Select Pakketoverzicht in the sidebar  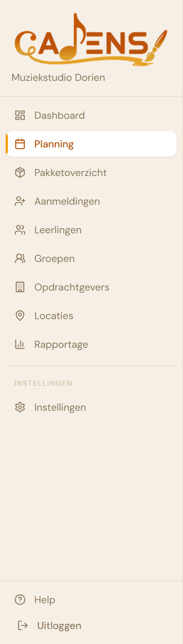[x=91, y=172]
